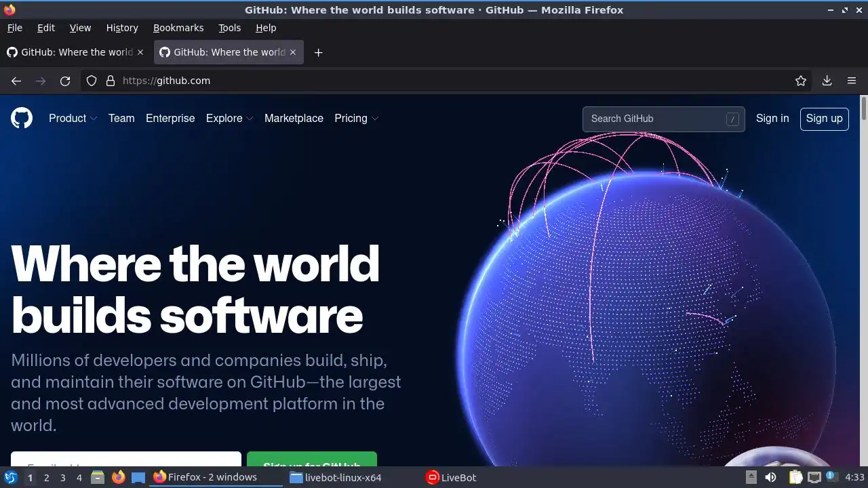The image size is (868, 488).
Task: Open file manager icon in taskbar
Action: [x=98, y=477]
